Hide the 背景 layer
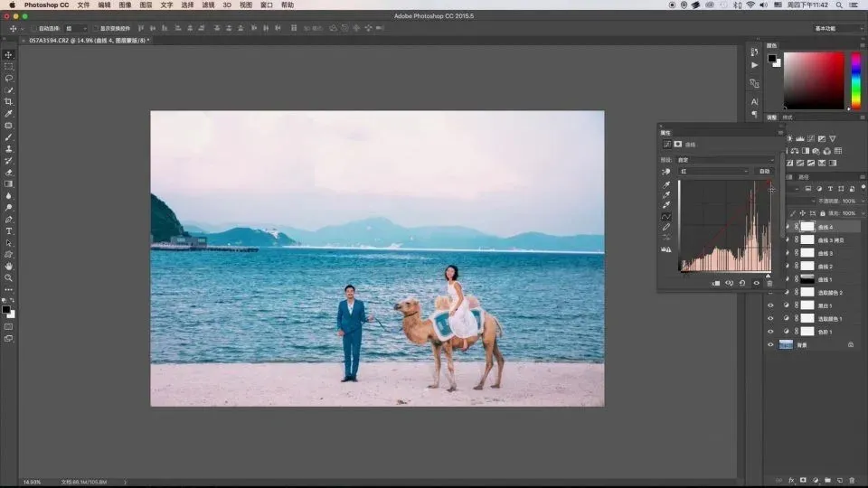Viewport: 868px width, 488px height. 770,344
